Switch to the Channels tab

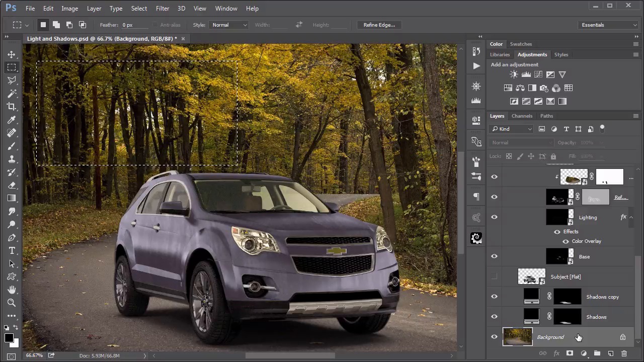(x=522, y=116)
